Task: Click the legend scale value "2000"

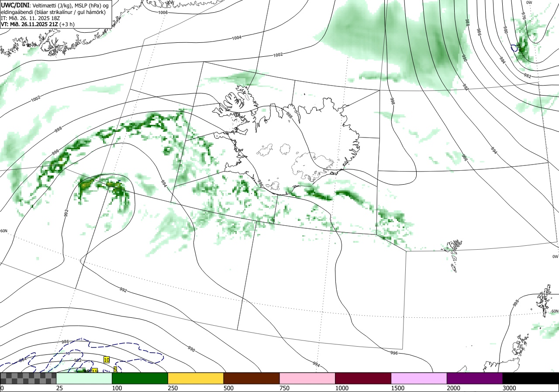Action: pos(454,388)
